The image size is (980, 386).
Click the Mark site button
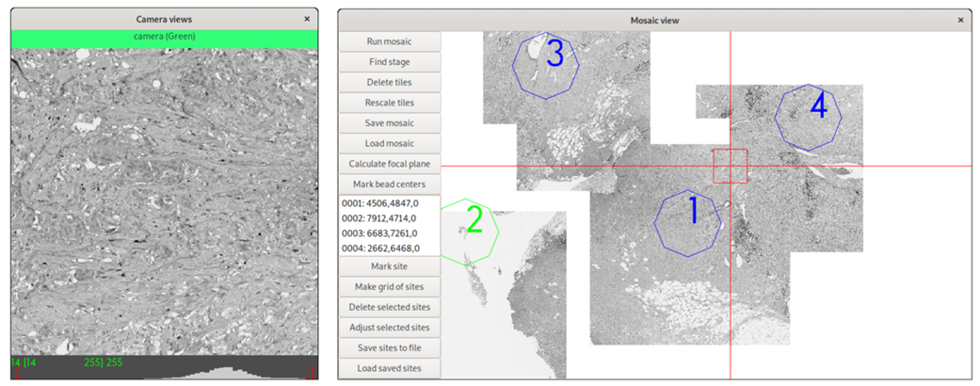(390, 266)
